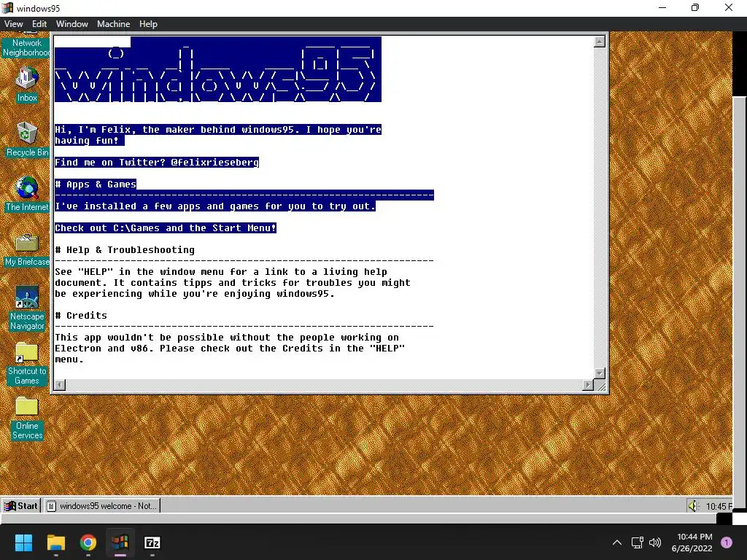Open the View menu
747x560 pixels.
point(13,24)
